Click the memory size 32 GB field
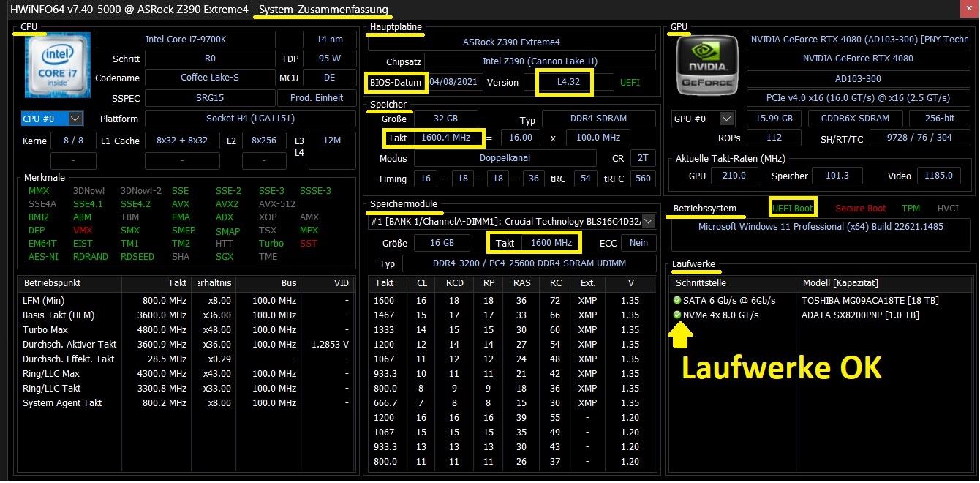Screen dimensions: 980x483 pos(446,119)
